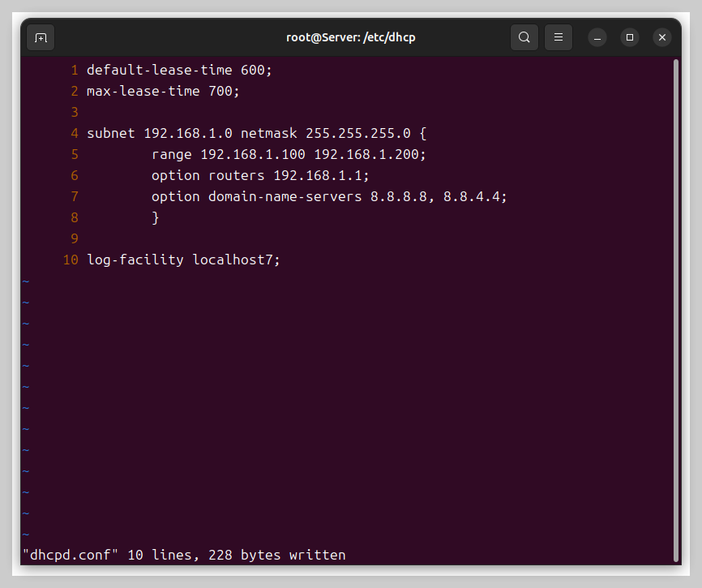This screenshot has height=588, width=702.
Task: Click the range start '192.168.1.100'
Action: click(x=252, y=154)
